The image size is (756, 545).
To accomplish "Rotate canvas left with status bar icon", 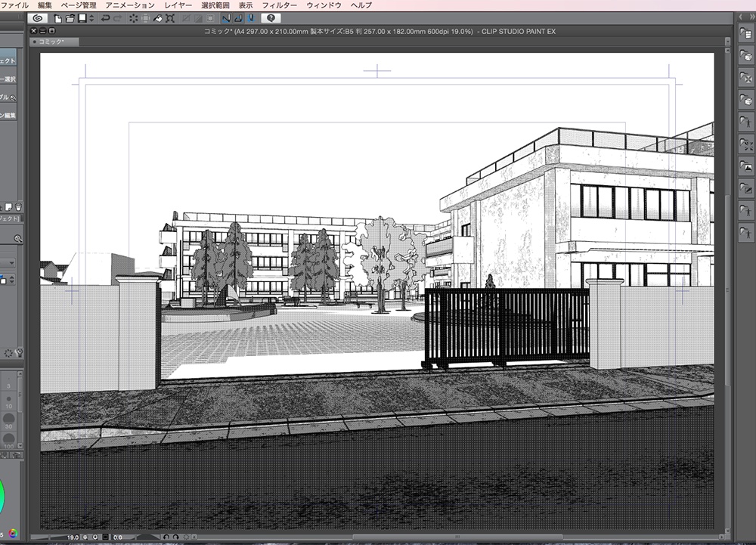I will 166,537.
